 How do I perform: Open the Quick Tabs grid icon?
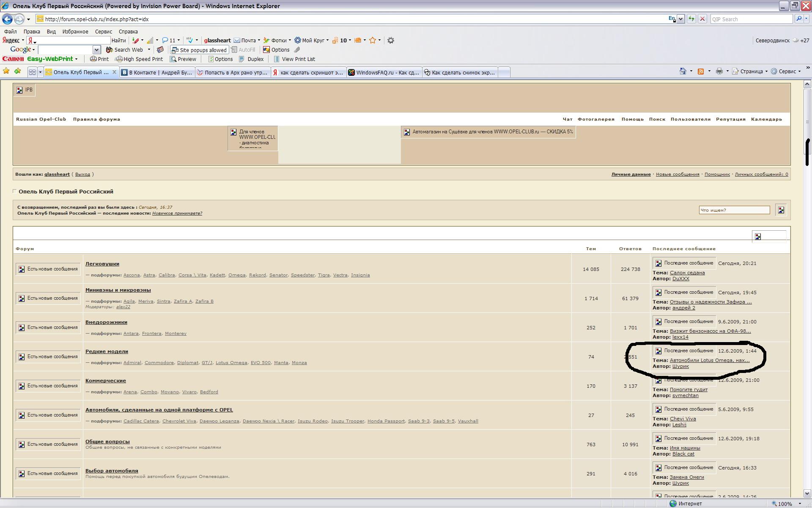(32, 72)
